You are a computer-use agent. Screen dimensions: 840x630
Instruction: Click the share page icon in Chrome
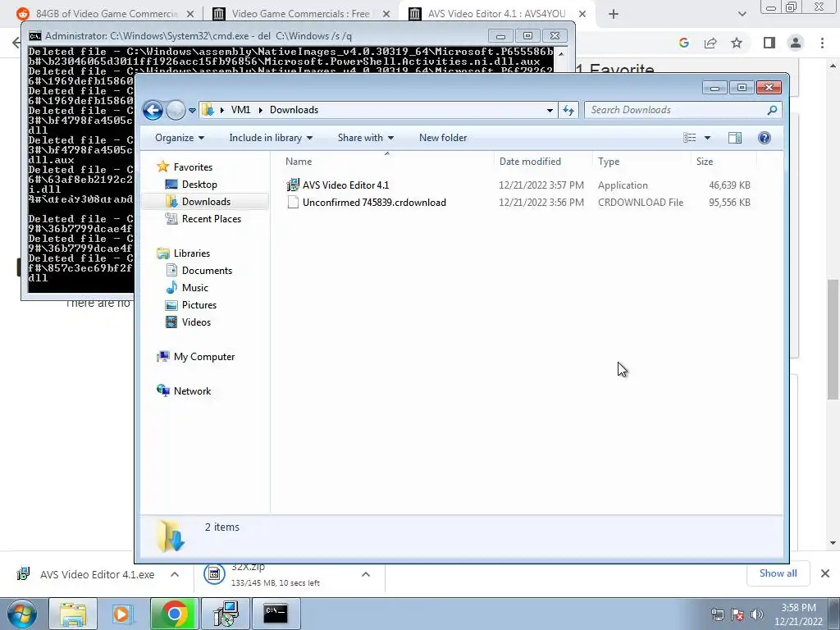pyautogui.click(x=710, y=43)
